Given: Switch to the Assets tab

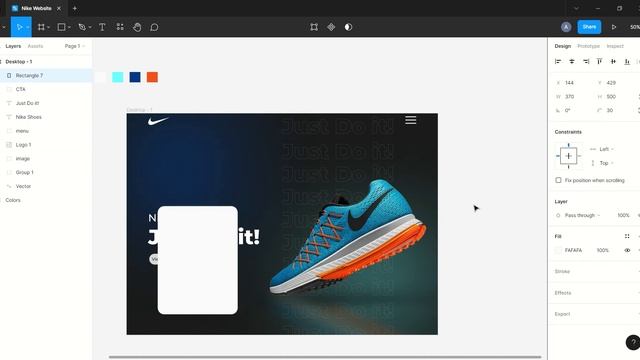Looking at the screenshot, I should (x=36, y=46).
